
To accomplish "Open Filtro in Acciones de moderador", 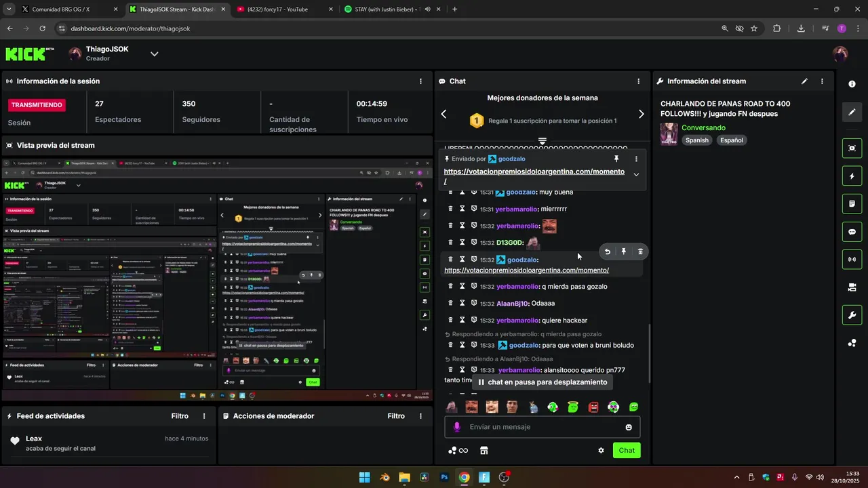I will point(396,416).
